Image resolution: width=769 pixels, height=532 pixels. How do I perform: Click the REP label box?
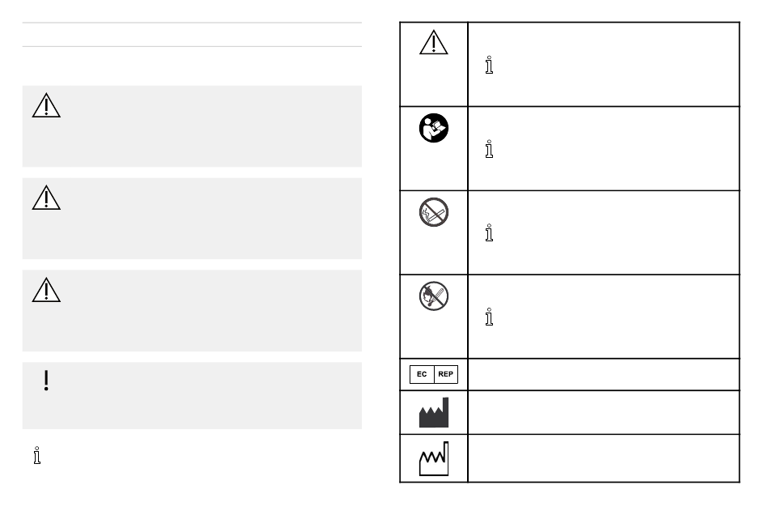pos(446,374)
